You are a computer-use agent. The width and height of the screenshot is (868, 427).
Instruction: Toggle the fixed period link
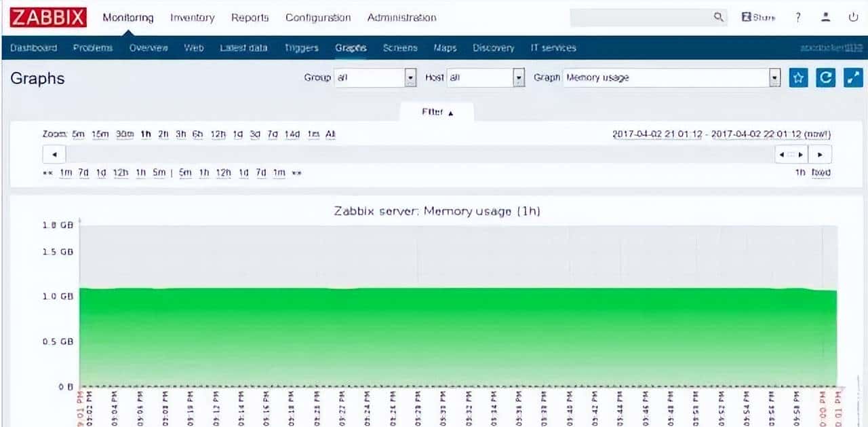821,172
